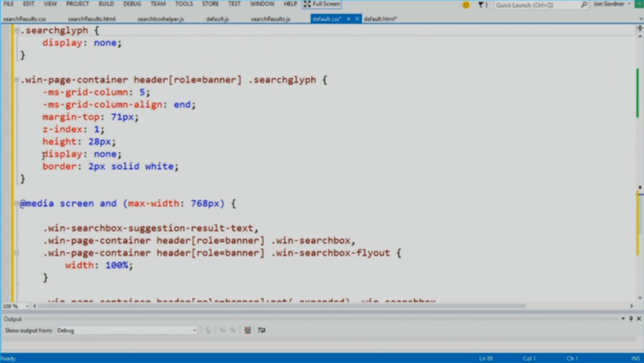
Task: Go to previous message in Output
Action: pyautogui.click(x=223, y=330)
